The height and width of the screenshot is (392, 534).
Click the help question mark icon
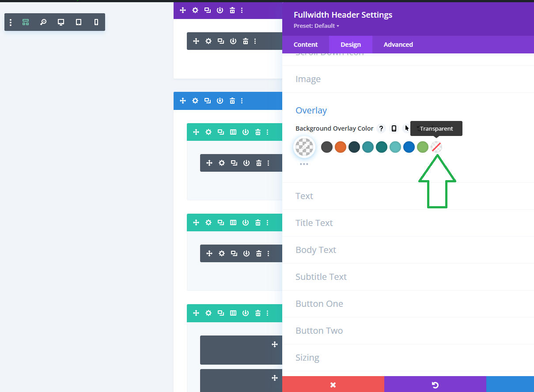(x=382, y=128)
